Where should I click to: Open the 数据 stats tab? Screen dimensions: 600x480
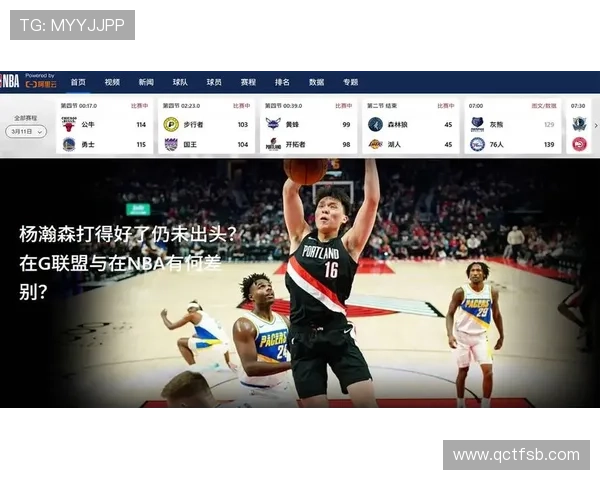click(x=316, y=82)
